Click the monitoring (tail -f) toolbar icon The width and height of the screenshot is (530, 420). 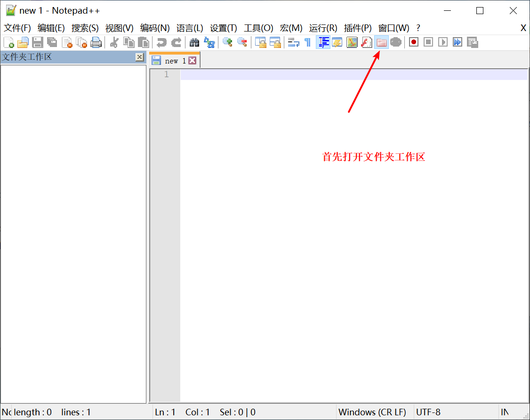pos(396,42)
